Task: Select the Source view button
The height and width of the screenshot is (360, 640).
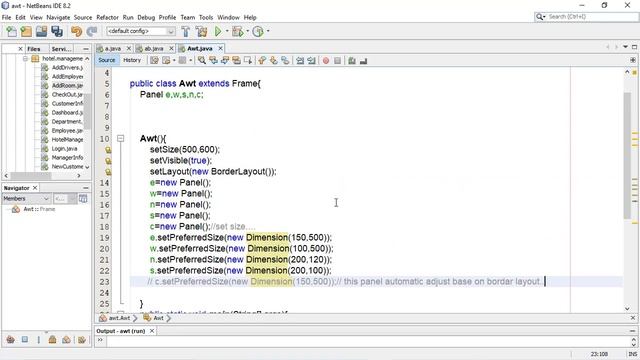Action: click(x=107, y=60)
